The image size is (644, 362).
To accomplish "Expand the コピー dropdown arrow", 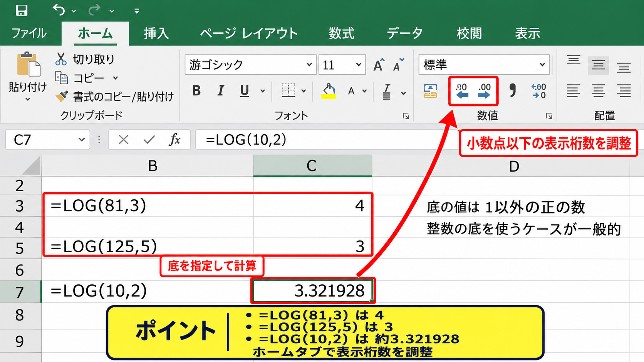I will [116, 78].
